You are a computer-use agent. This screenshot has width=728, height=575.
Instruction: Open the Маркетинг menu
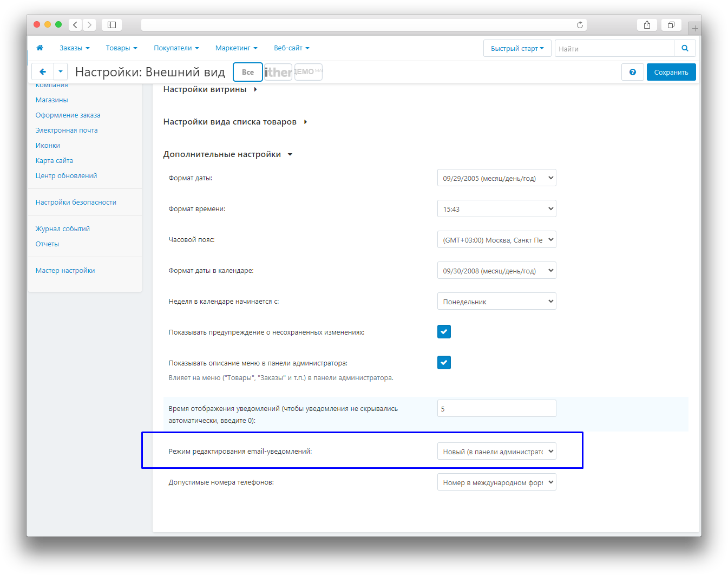coord(237,48)
